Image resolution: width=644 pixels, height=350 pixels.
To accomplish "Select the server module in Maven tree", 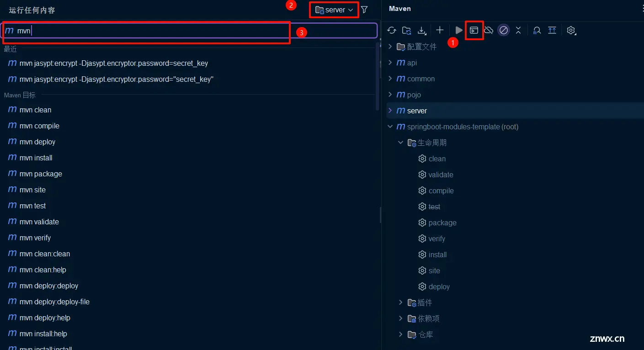I will click(515, 111).
